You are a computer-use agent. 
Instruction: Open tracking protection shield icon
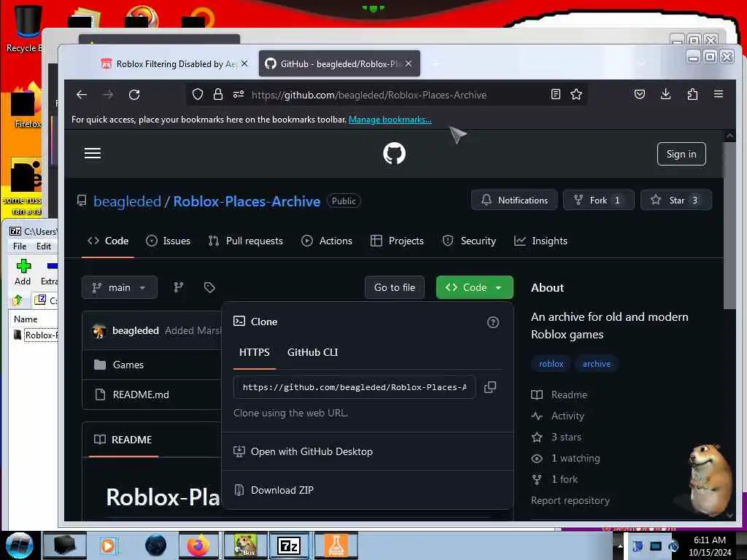click(198, 94)
